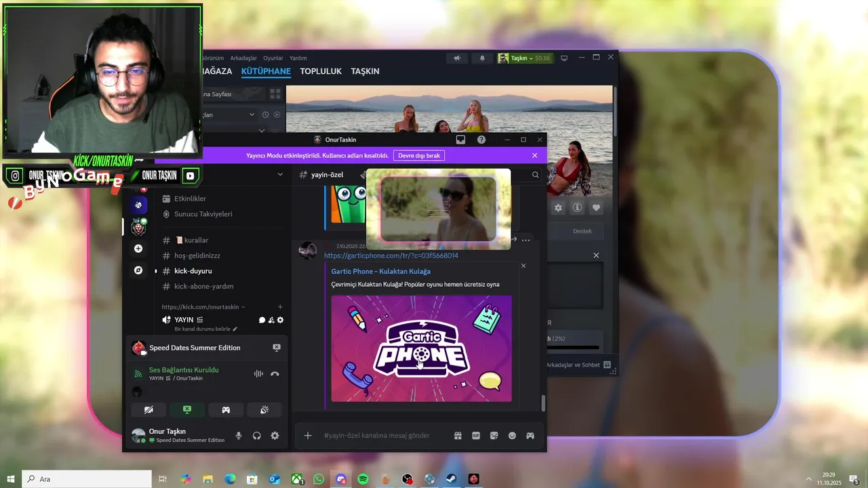The height and width of the screenshot is (488, 868).
Task: Select hoş-gelidinizzz channel
Action: coord(197,256)
